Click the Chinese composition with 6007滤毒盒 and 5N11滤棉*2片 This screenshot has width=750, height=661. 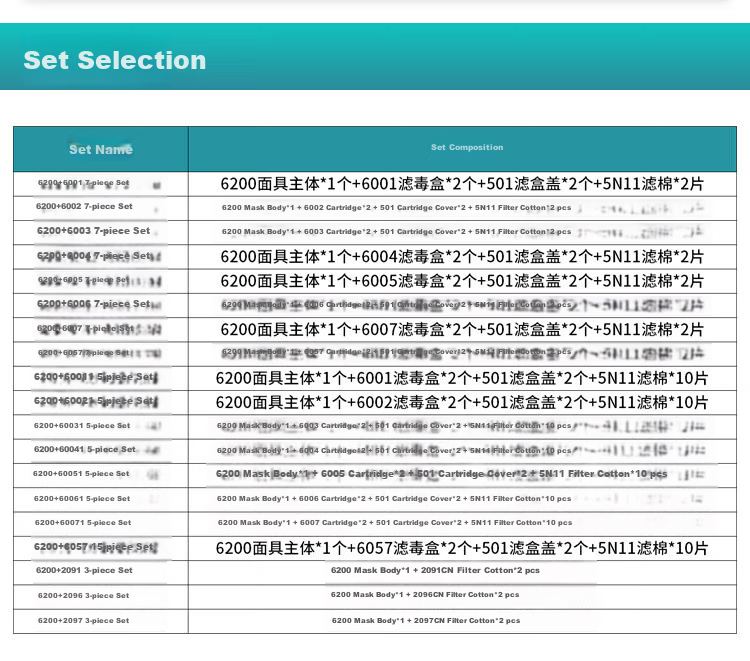click(x=462, y=330)
